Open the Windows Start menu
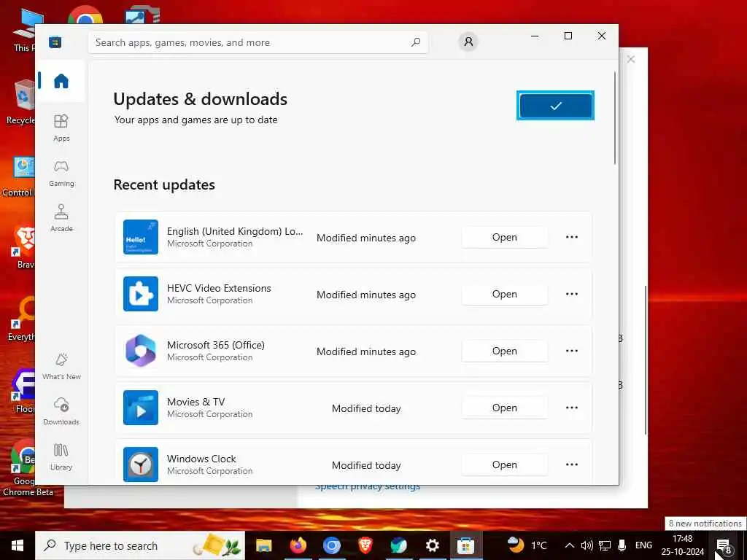747x560 pixels. click(18, 545)
